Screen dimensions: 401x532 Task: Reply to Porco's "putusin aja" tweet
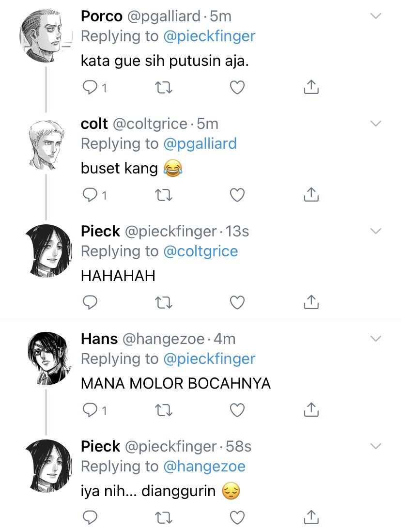[x=90, y=88]
